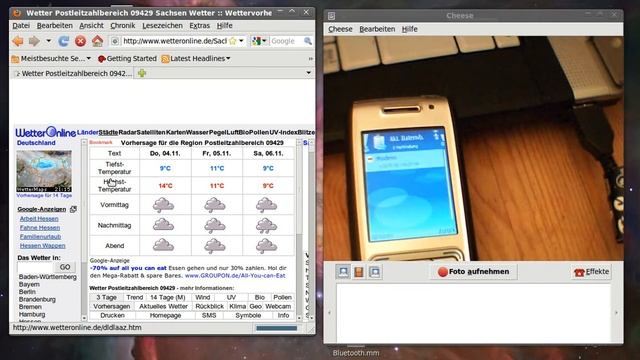Go forward with Firefox forward arrow
This screenshot has height=360, width=640.
(34, 41)
